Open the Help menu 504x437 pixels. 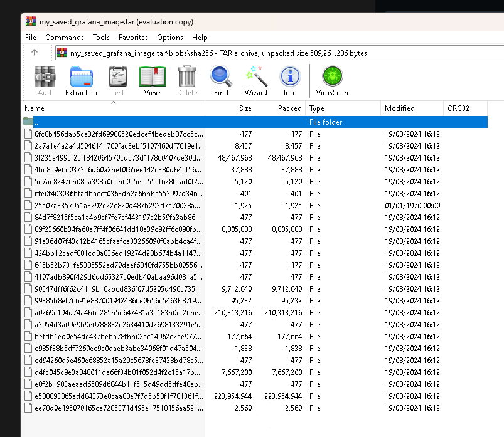[200, 38]
